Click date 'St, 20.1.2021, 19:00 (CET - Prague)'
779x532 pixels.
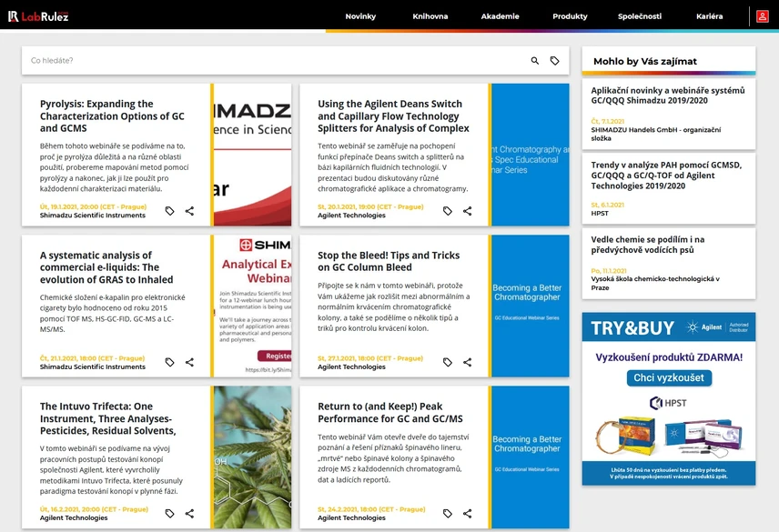point(370,206)
